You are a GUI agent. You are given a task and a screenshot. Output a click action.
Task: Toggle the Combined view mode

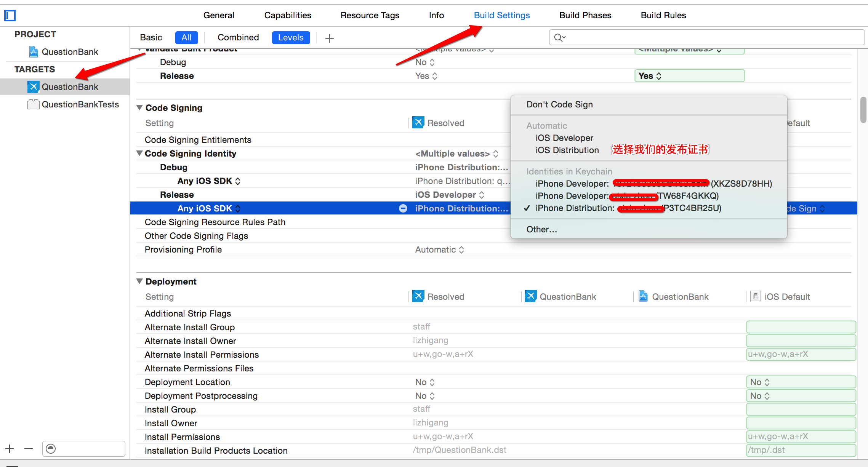(x=238, y=37)
